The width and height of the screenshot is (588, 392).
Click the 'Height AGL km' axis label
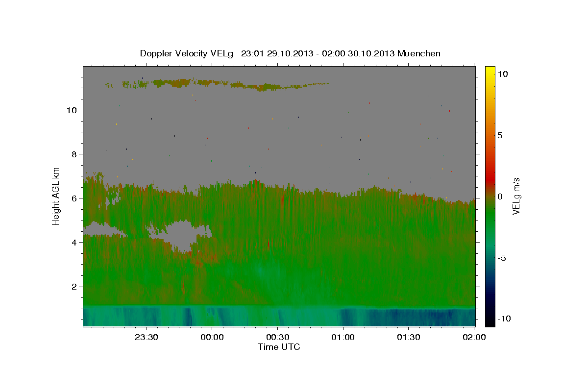click(x=56, y=196)
